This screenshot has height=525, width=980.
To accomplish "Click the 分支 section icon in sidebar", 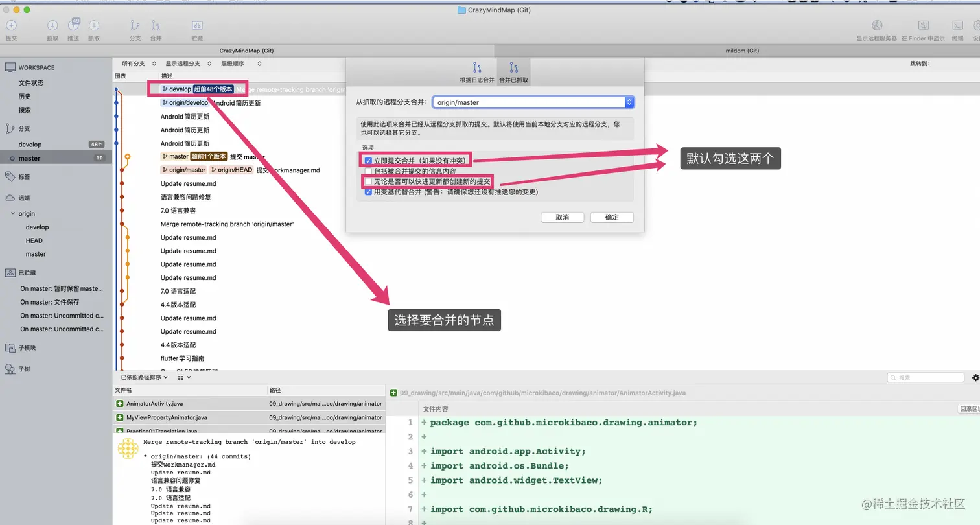I will 10,128.
